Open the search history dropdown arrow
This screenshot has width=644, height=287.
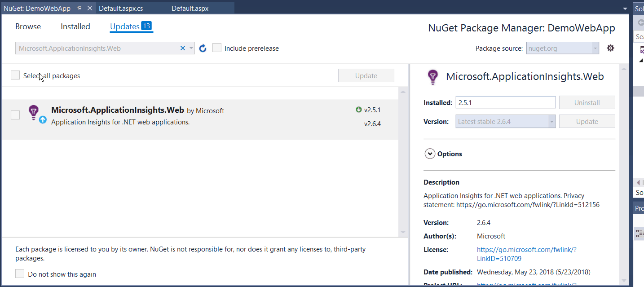point(191,48)
